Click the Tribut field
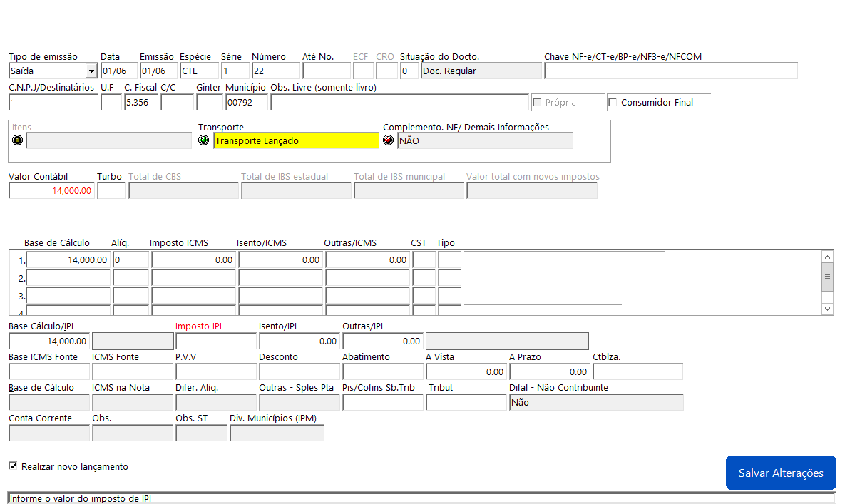845x504 pixels. coord(466,403)
